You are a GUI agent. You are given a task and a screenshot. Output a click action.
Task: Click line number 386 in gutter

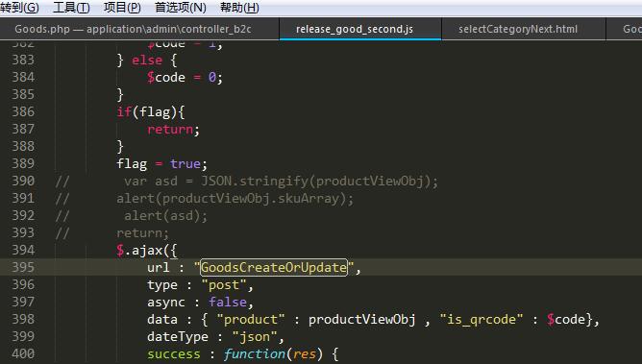click(23, 111)
